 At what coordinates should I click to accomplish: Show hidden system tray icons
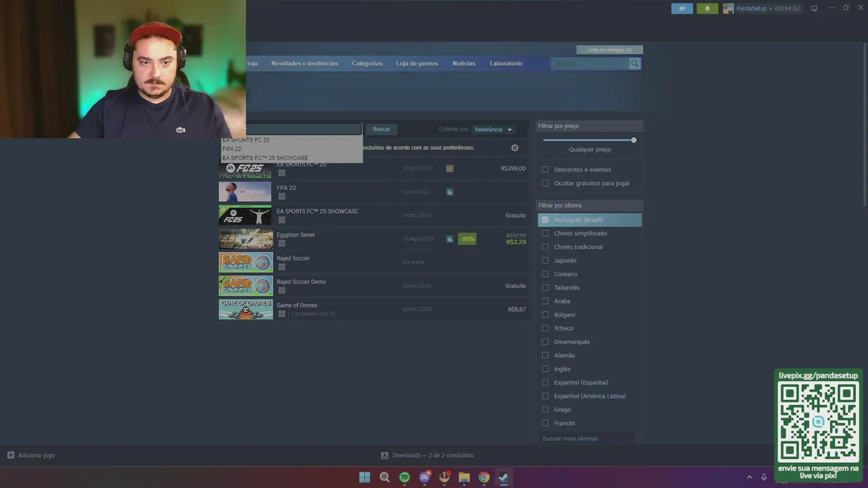[749, 477]
